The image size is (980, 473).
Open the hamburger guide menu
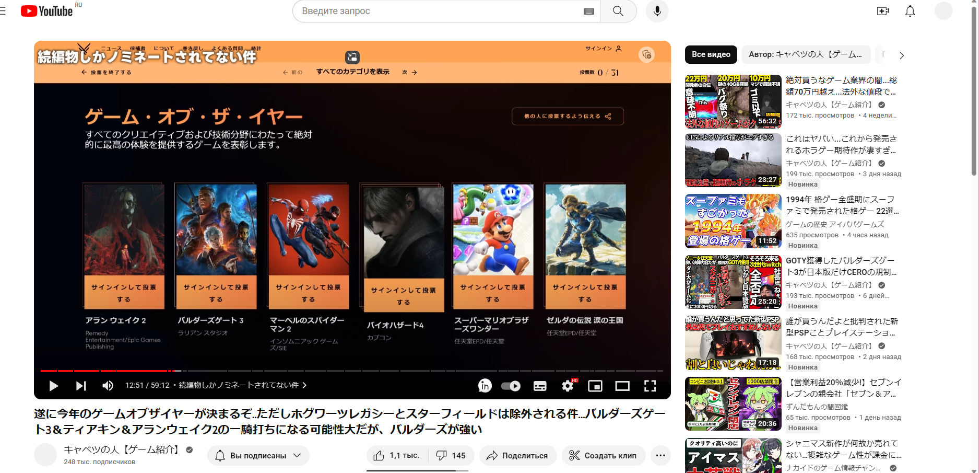3,11
